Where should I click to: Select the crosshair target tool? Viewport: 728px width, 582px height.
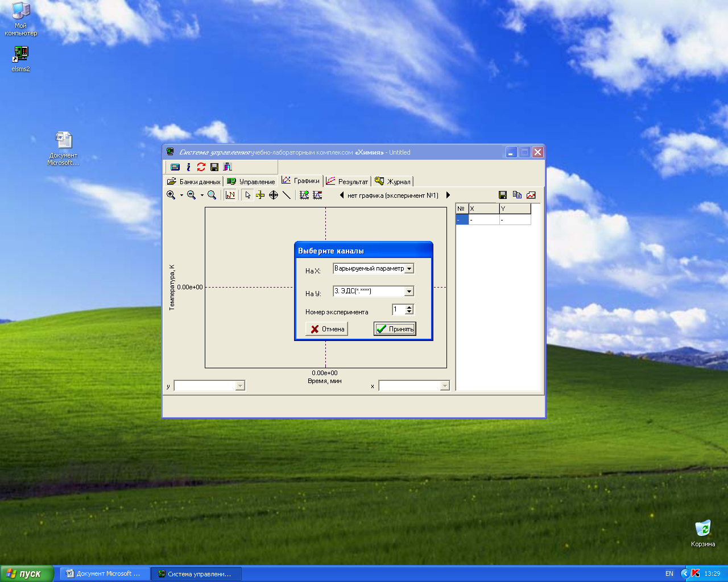(x=274, y=195)
